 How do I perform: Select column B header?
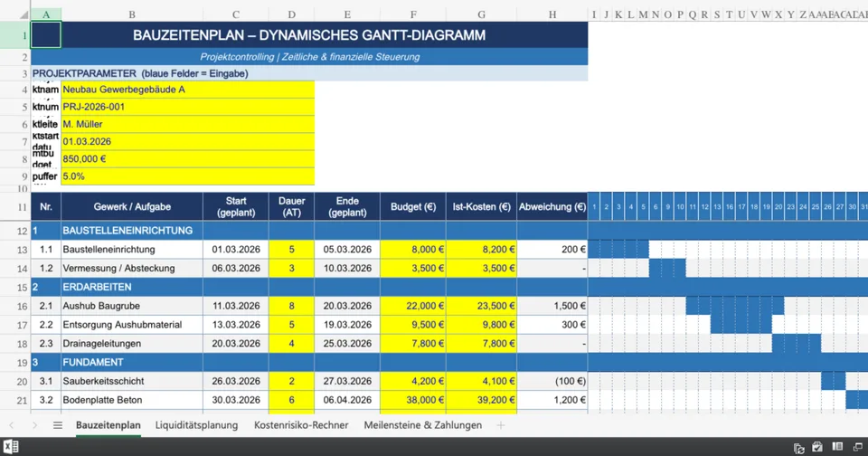[132, 15]
